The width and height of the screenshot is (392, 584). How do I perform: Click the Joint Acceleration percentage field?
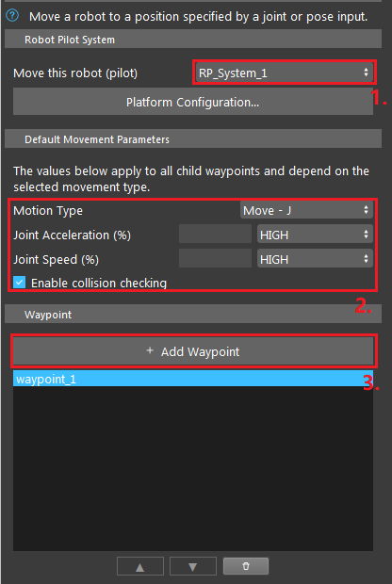(215, 235)
